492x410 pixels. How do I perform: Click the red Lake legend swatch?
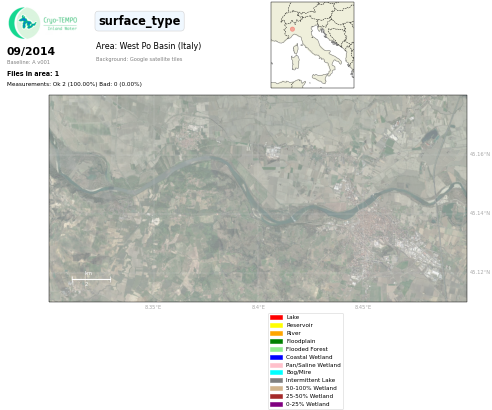coord(276,317)
